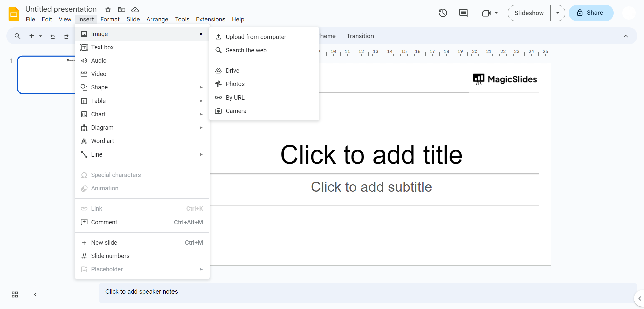The width and height of the screenshot is (644, 309).
Task: Choose Upload from computer
Action: point(256,37)
